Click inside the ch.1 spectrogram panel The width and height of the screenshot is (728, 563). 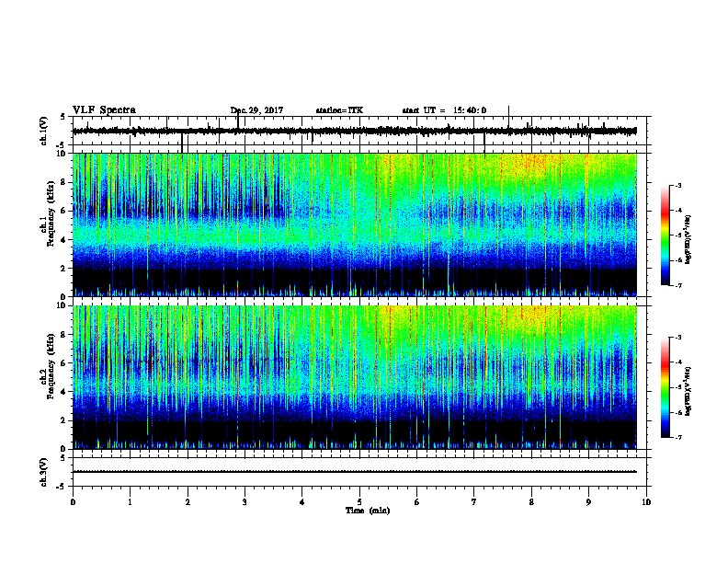click(x=354, y=224)
